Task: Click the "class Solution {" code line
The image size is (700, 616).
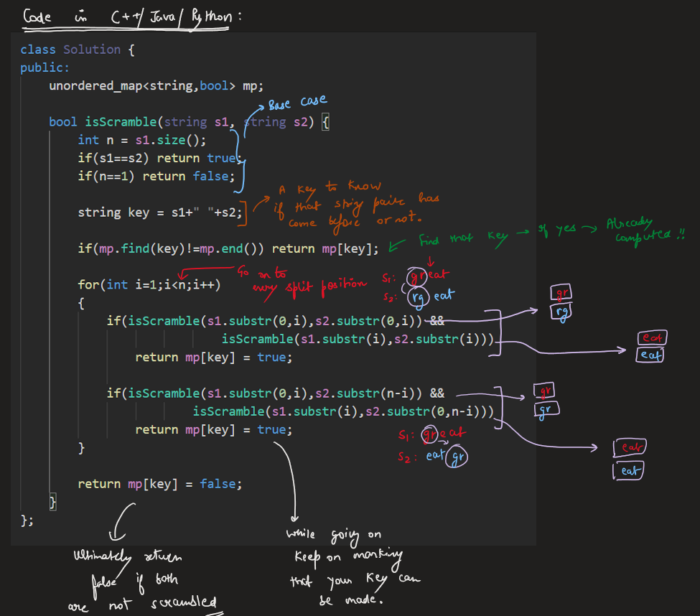Action: [x=78, y=50]
